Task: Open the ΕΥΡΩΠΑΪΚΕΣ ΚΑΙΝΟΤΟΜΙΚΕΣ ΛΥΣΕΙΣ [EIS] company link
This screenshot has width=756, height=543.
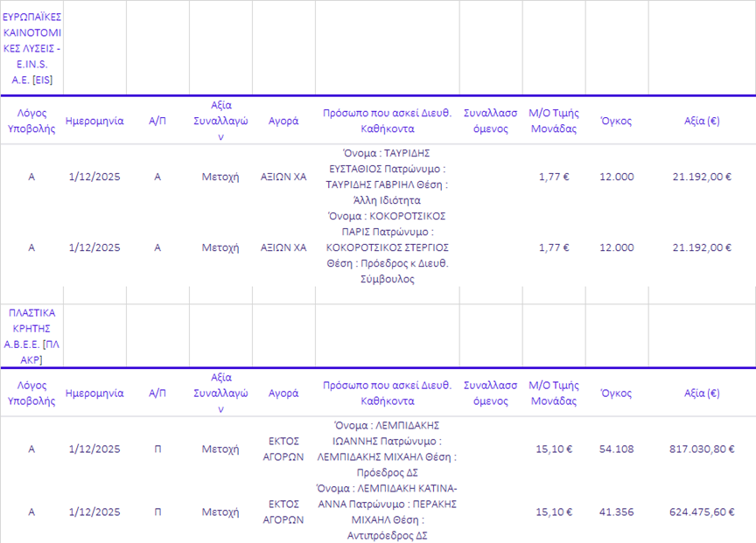Action: [31, 48]
